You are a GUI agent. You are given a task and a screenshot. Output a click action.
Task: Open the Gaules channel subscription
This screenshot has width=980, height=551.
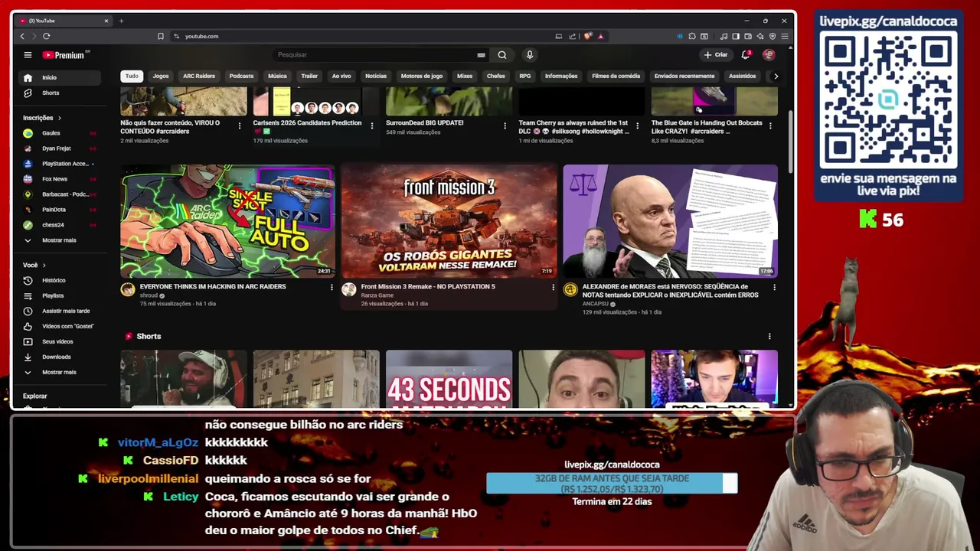60,133
